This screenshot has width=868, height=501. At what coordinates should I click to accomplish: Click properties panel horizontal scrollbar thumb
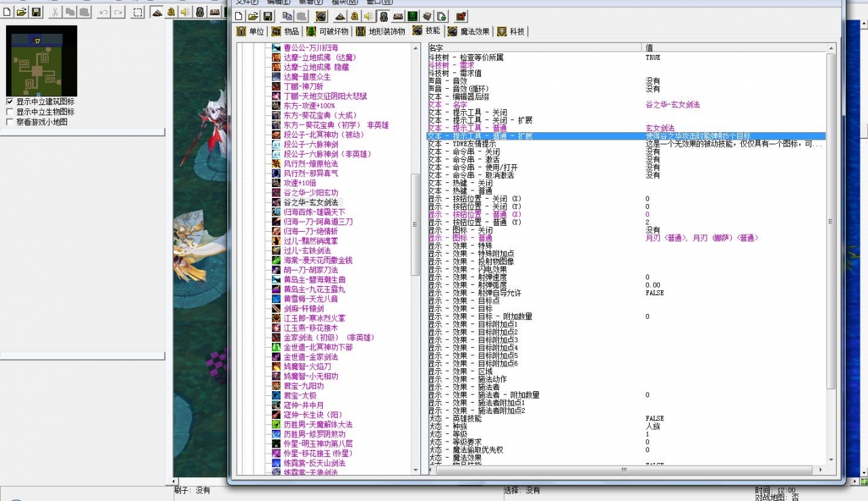(624, 469)
